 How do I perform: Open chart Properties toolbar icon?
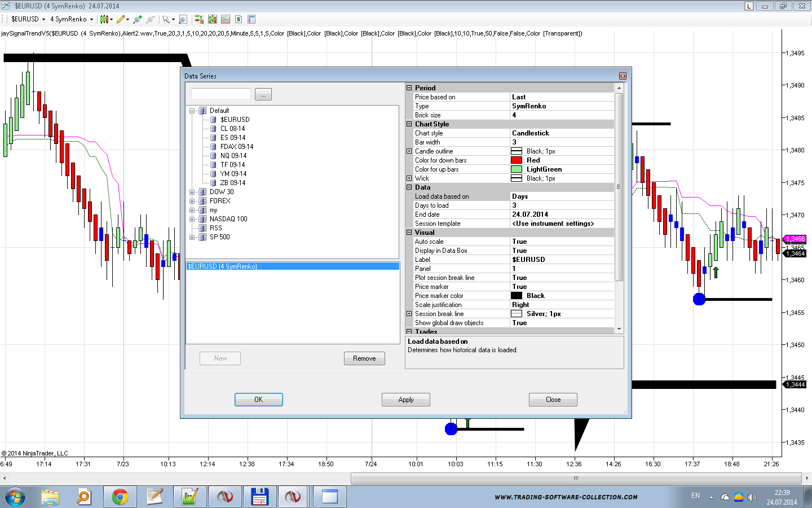(x=251, y=19)
